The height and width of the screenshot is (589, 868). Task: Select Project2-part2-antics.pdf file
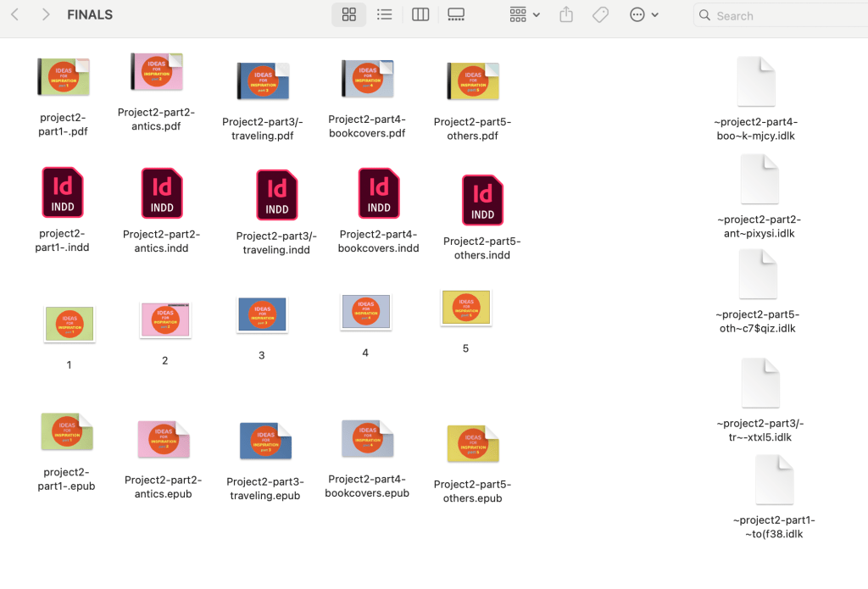point(157,73)
